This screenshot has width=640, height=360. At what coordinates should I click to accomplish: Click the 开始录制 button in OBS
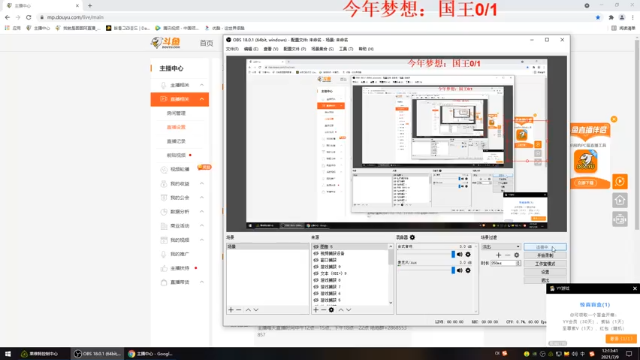point(545,256)
